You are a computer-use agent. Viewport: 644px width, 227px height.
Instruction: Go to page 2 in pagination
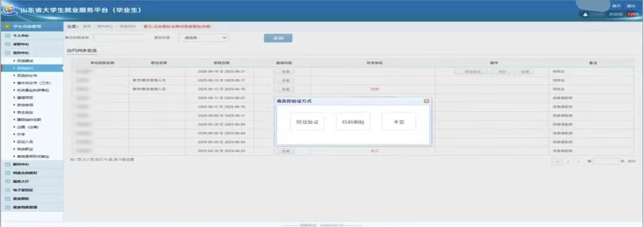pyautogui.click(x=568, y=161)
